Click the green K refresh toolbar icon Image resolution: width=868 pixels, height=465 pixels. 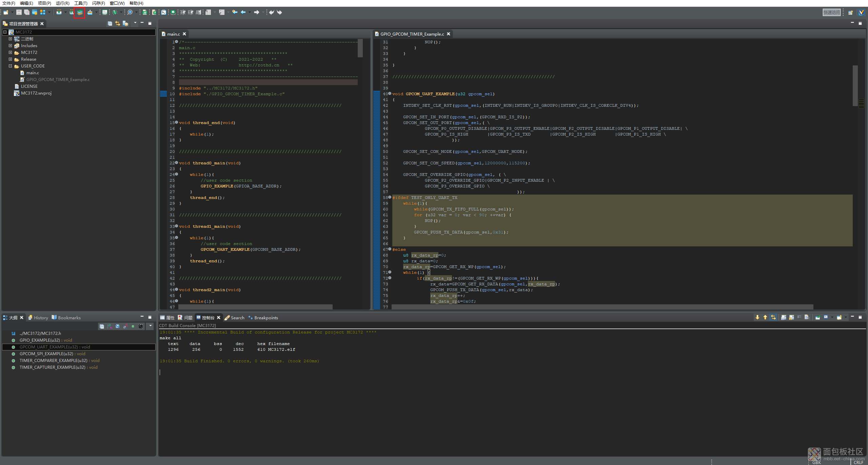tap(173, 12)
